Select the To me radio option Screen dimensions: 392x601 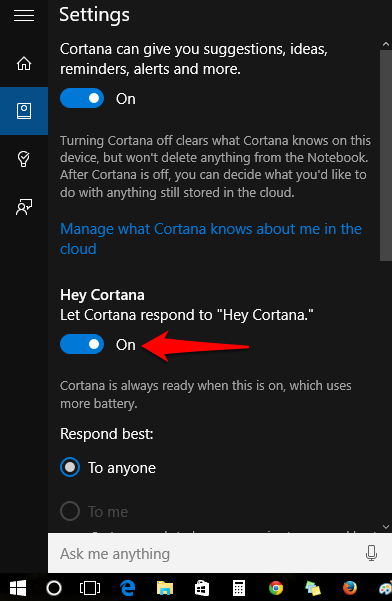(70, 511)
